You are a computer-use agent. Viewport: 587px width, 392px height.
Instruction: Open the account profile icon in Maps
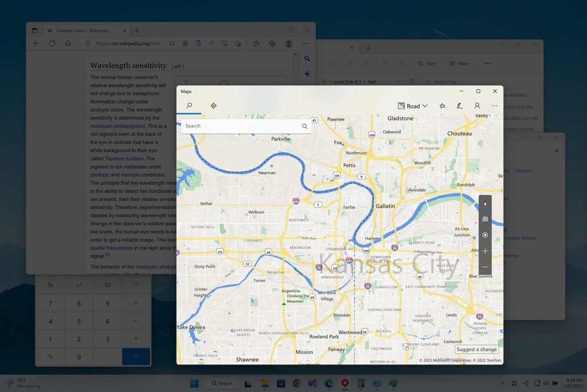[477, 106]
